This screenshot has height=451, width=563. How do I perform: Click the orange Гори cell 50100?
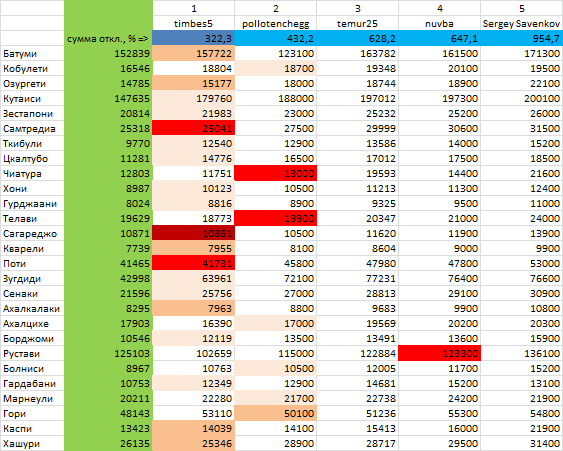tap(275, 413)
